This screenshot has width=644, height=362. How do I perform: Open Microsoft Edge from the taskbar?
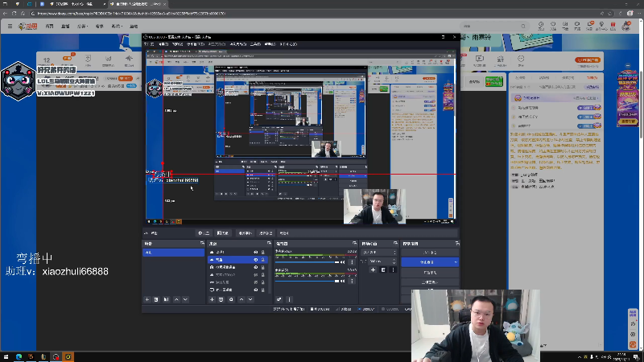click(19, 357)
